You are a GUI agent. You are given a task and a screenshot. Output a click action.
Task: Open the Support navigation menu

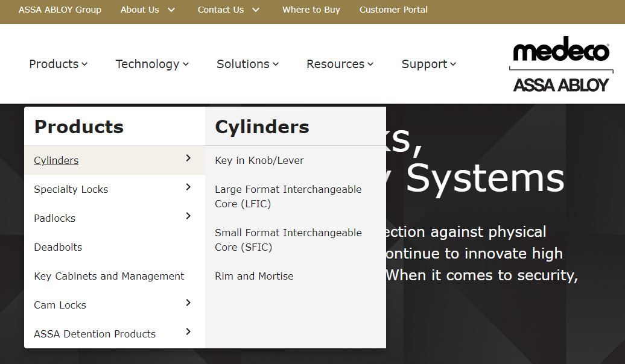click(x=428, y=64)
